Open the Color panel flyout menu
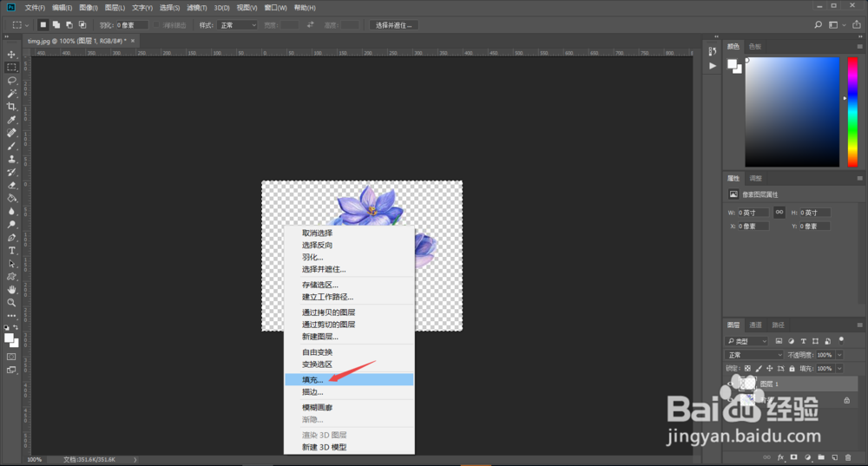The height and width of the screenshot is (466, 868). tap(859, 47)
